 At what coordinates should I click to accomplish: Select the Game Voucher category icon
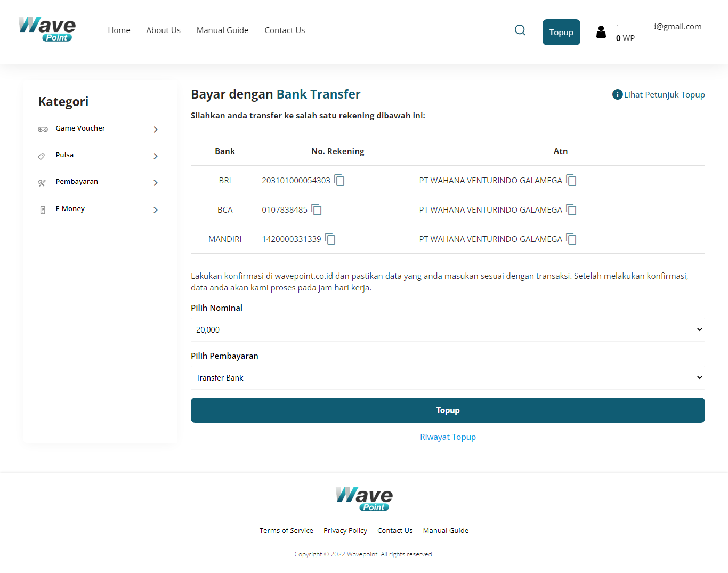pos(43,128)
